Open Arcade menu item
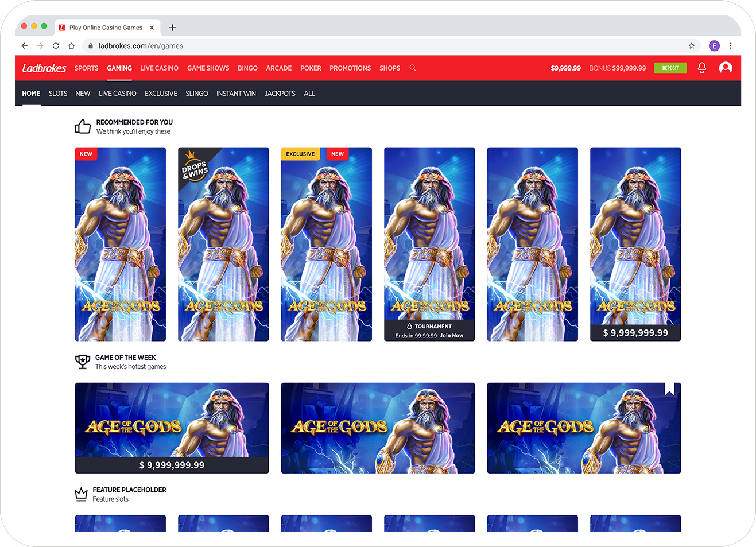Viewport: 756px width, 547px height. click(279, 68)
